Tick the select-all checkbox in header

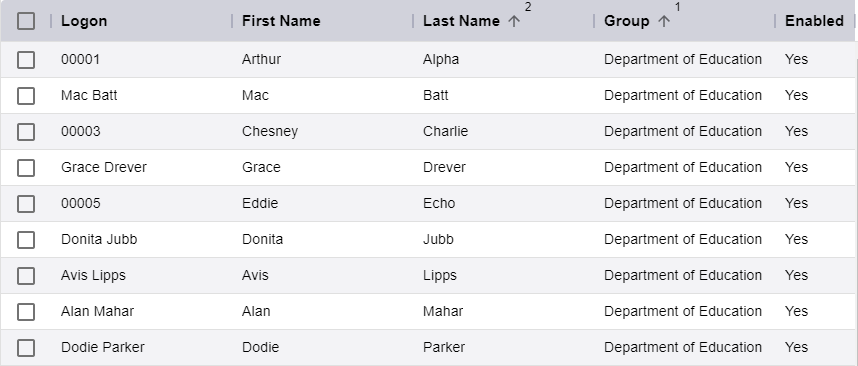[x=26, y=21]
